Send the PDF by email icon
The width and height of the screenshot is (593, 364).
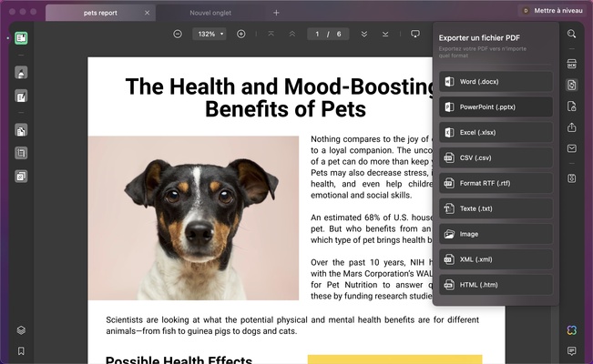(x=571, y=148)
